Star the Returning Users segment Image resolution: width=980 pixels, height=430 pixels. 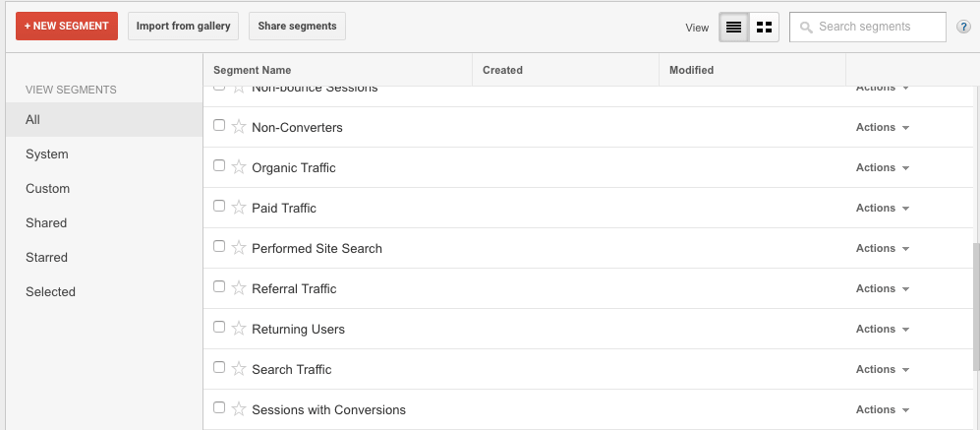[x=239, y=329]
